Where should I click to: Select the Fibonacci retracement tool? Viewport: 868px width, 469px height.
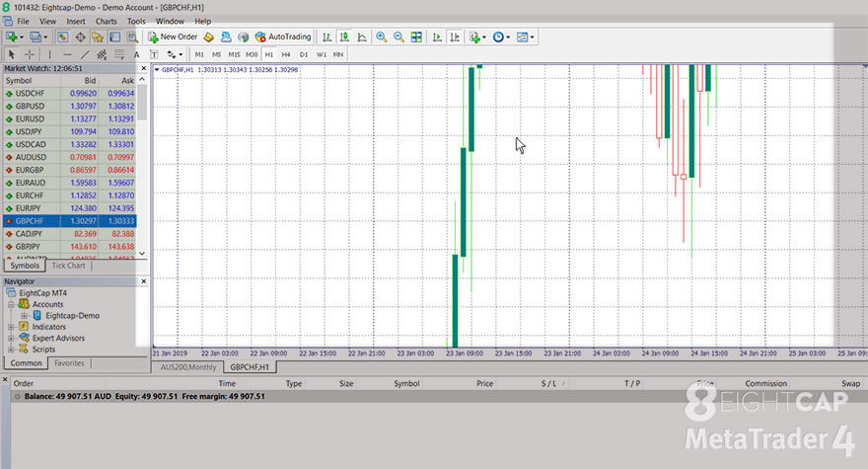pos(119,54)
